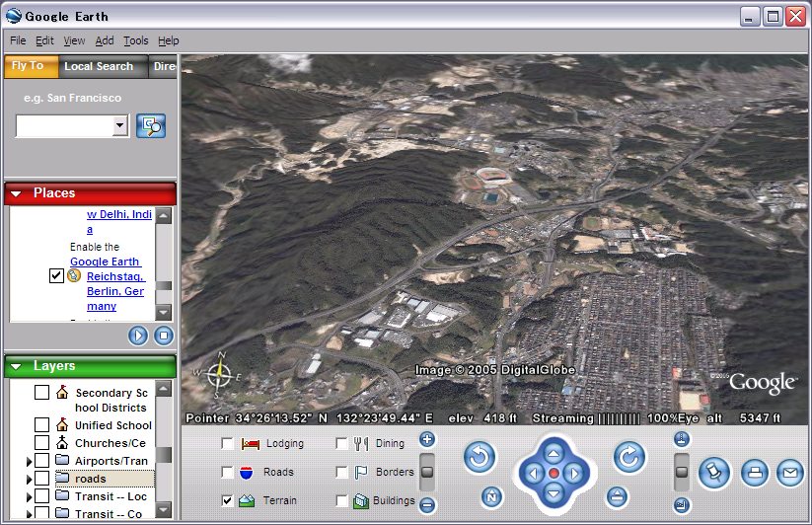Reset the view to north

click(x=493, y=495)
